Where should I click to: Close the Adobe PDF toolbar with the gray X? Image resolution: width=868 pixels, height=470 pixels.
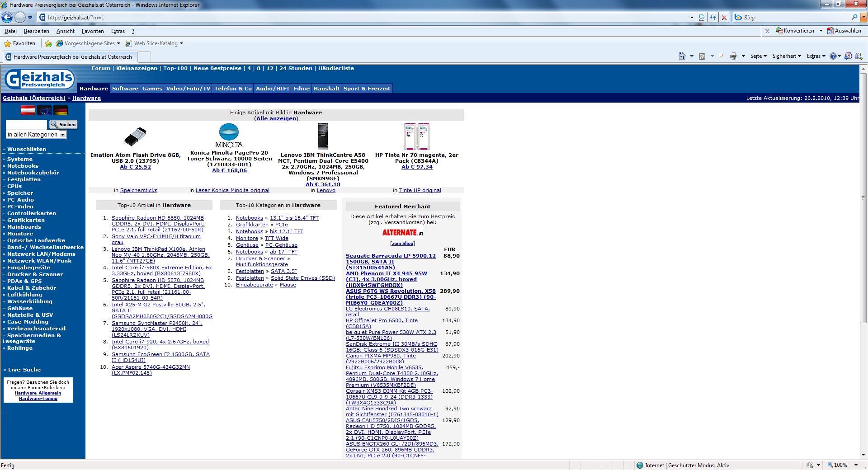767,31
